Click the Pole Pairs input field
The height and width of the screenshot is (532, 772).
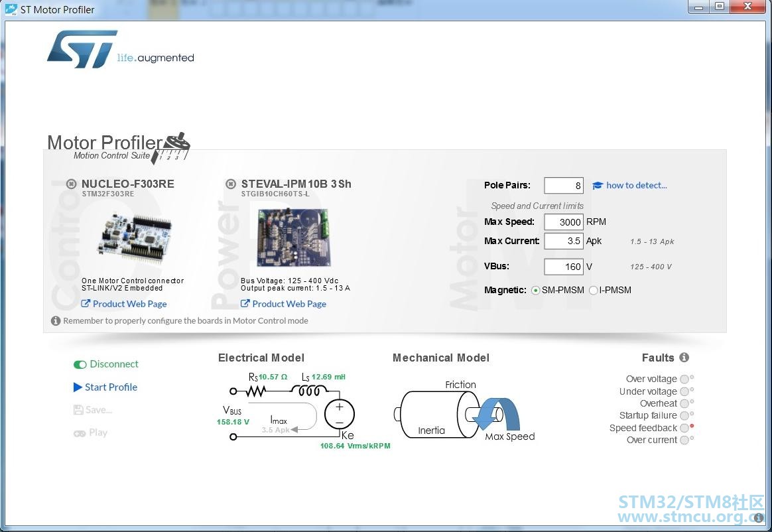pyautogui.click(x=564, y=186)
